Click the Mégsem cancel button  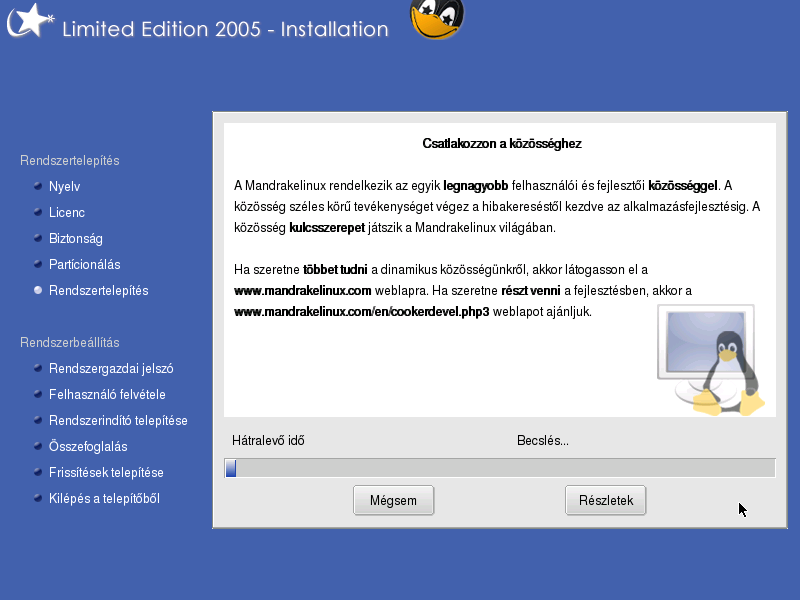click(x=393, y=500)
